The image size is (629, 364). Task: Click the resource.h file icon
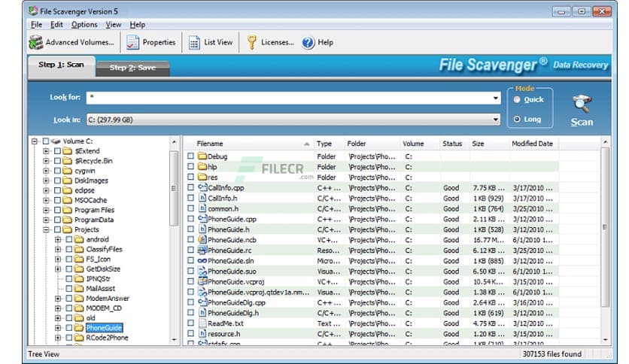[202, 333]
